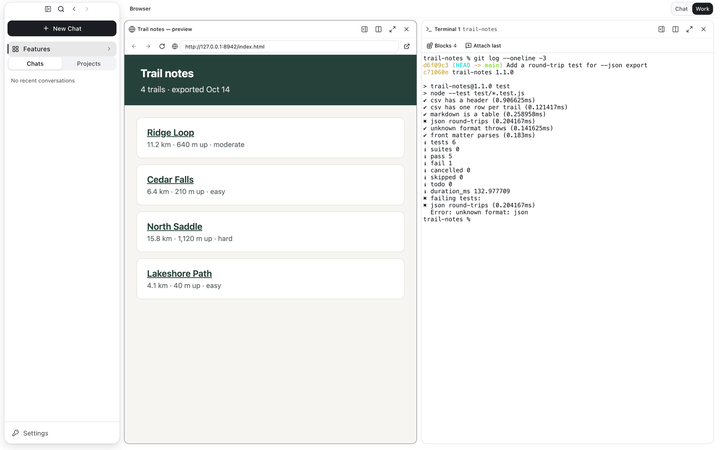Switch to Work mode toggle
Viewport: 720px width, 450px height.
coord(702,9)
